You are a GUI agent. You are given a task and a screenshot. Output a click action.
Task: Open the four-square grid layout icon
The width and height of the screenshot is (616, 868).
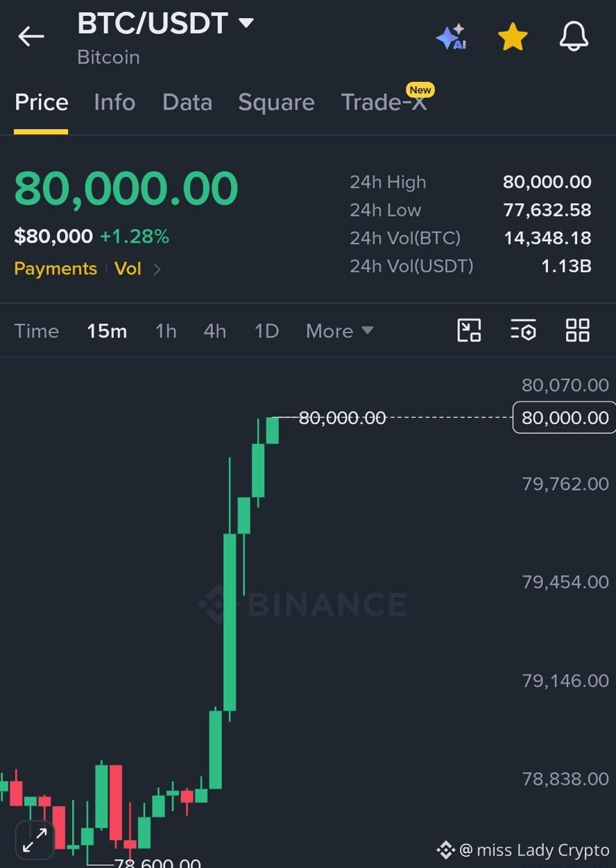(x=577, y=330)
